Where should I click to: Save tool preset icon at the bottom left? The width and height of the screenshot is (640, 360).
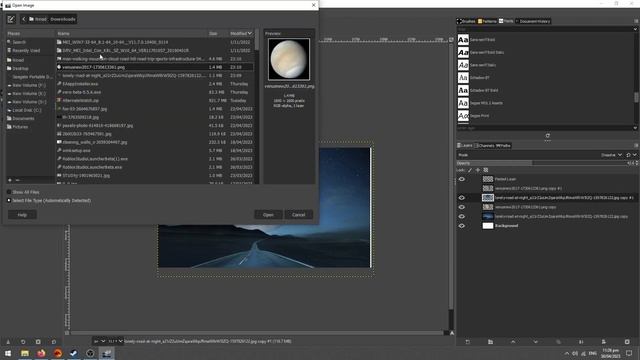pyautogui.click(x=8, y=342)
